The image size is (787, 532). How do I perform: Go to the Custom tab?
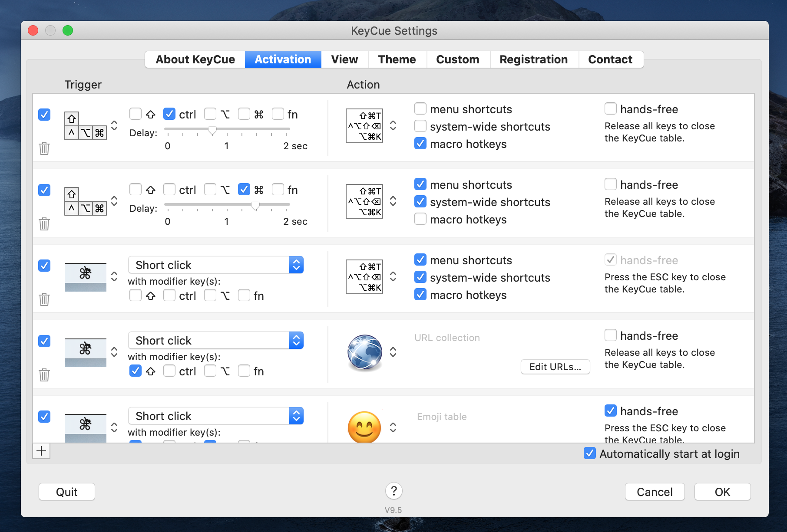tap(458, 59)
